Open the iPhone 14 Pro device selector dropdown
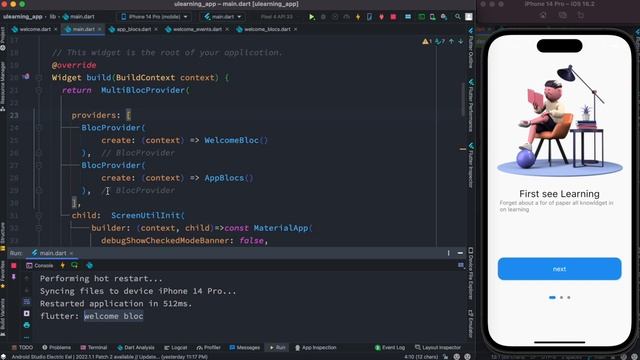This screenshot has width=640, height=360. 155,17
